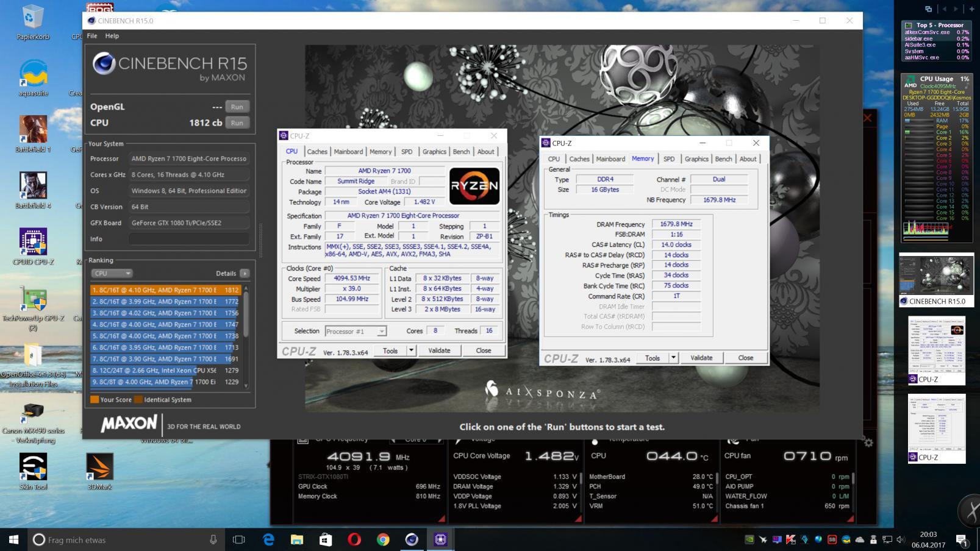
Task: Launch Opera browser from the taskbar
Action: tap(354, 539)
